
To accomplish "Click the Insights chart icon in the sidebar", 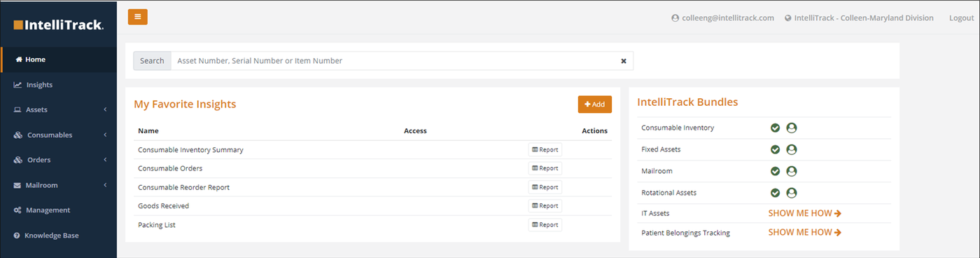I will click(x=17, y=85).
